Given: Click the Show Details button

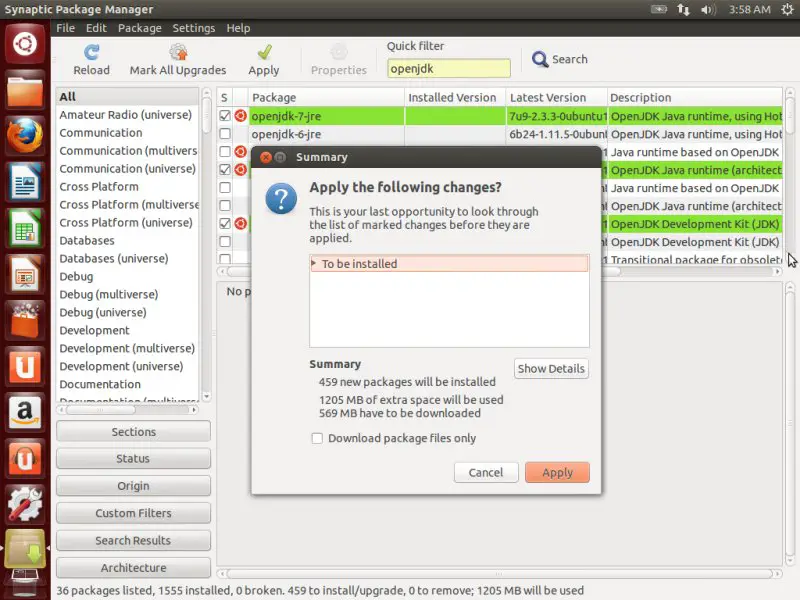Looking at the screenshot, I should 551,368.
